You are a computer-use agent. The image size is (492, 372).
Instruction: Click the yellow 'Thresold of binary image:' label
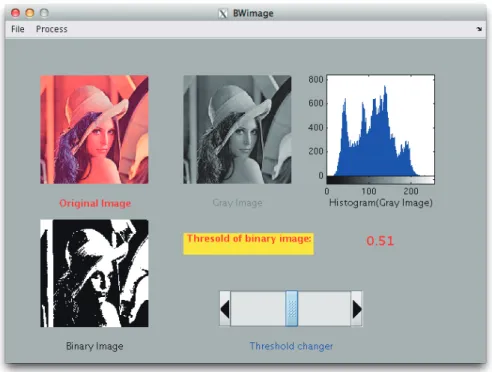[249, 244]
